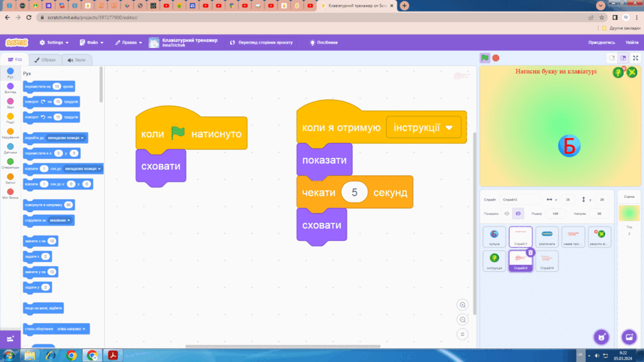Switch to large stage layout
Screen dimensions: 644x362
coord(623,58)
